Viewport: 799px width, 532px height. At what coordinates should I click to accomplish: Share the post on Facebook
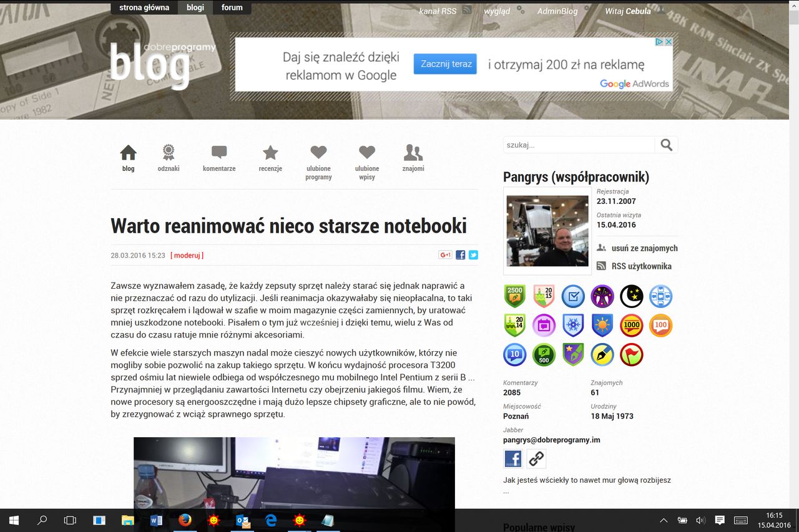[461, 254]
